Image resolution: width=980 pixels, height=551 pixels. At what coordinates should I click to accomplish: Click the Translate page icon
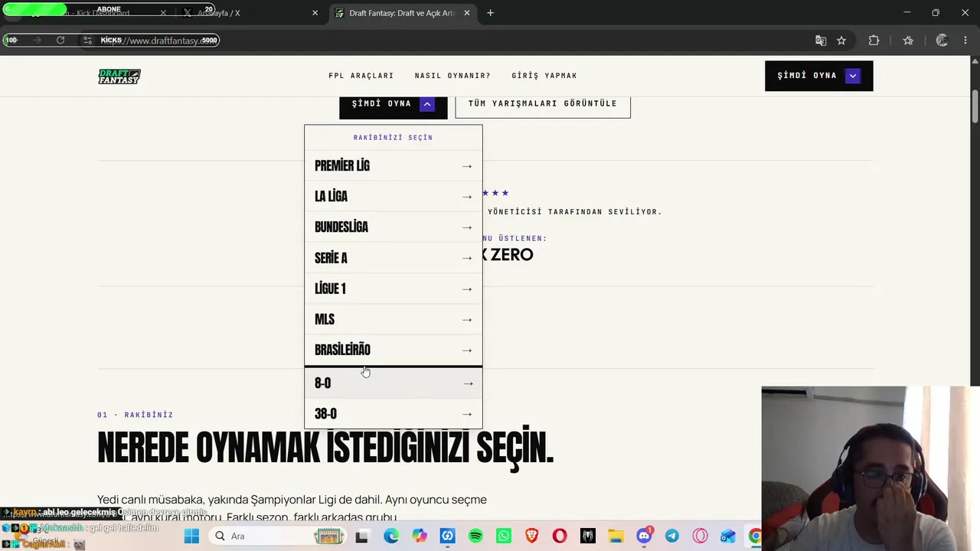821,41
